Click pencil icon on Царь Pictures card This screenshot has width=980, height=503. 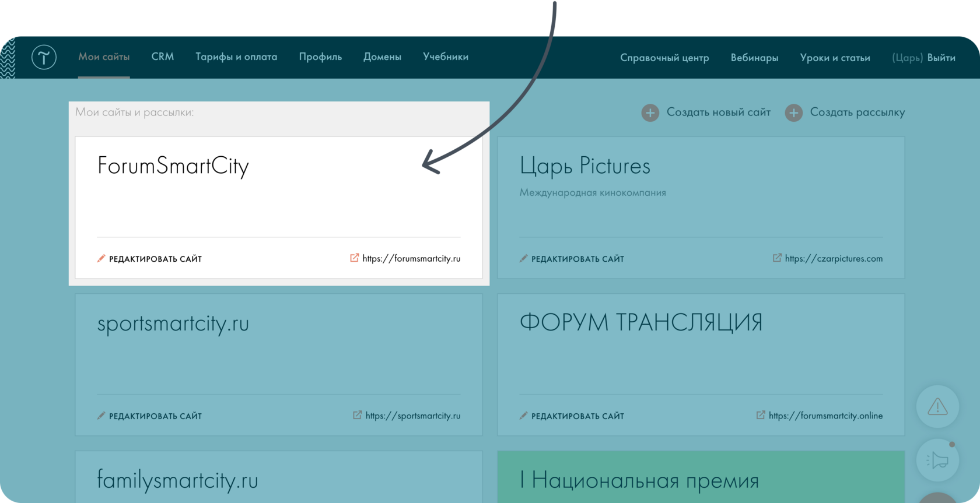tap(523, 258)
